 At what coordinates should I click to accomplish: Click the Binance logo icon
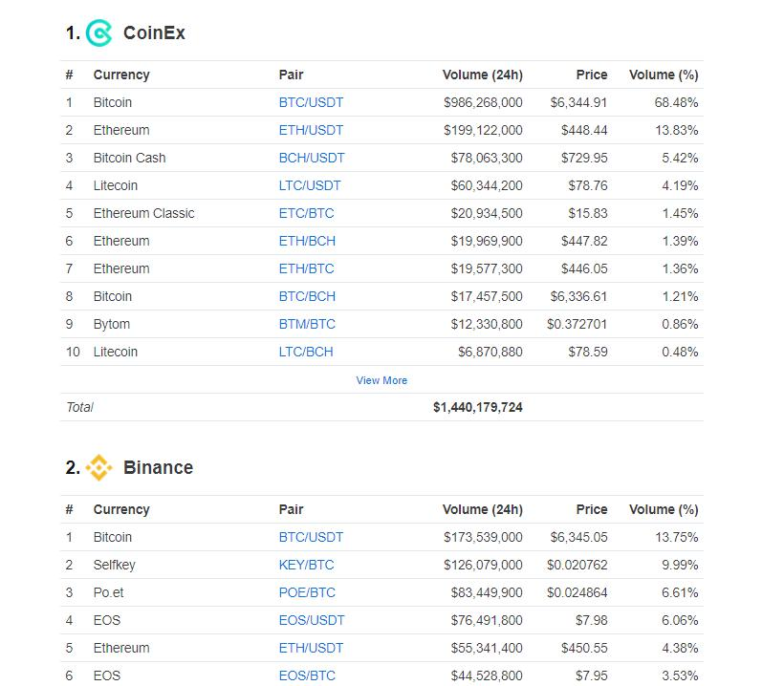point(99,468)
